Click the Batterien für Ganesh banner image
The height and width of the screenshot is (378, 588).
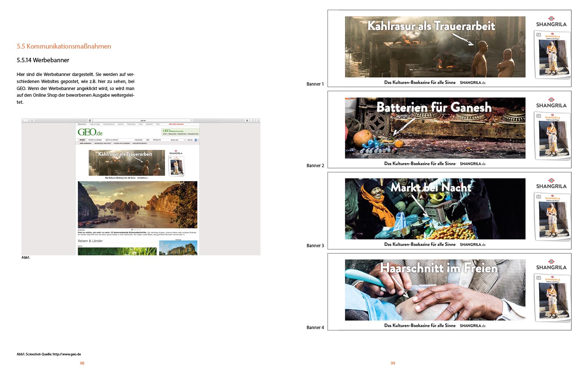coord(435,128)
